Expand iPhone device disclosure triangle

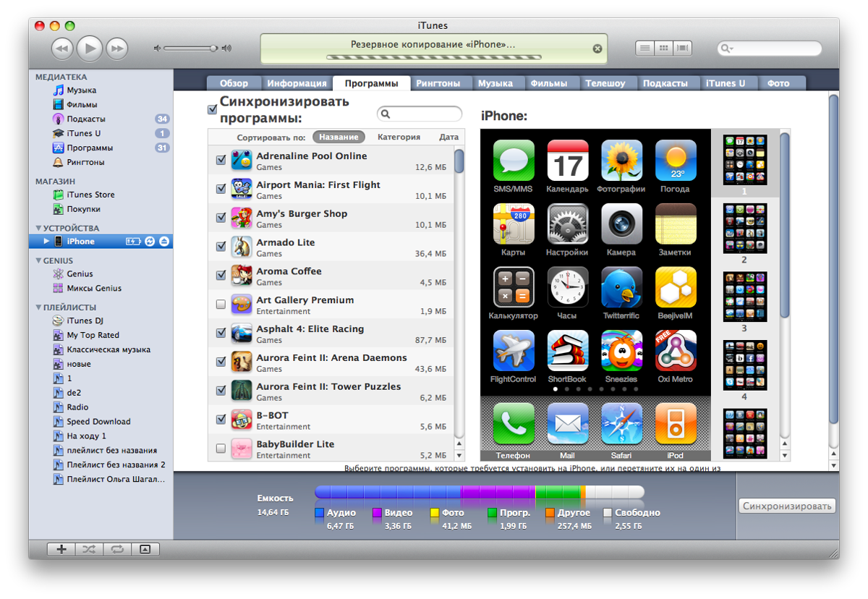pyautogui.click(x=47, y=242)
